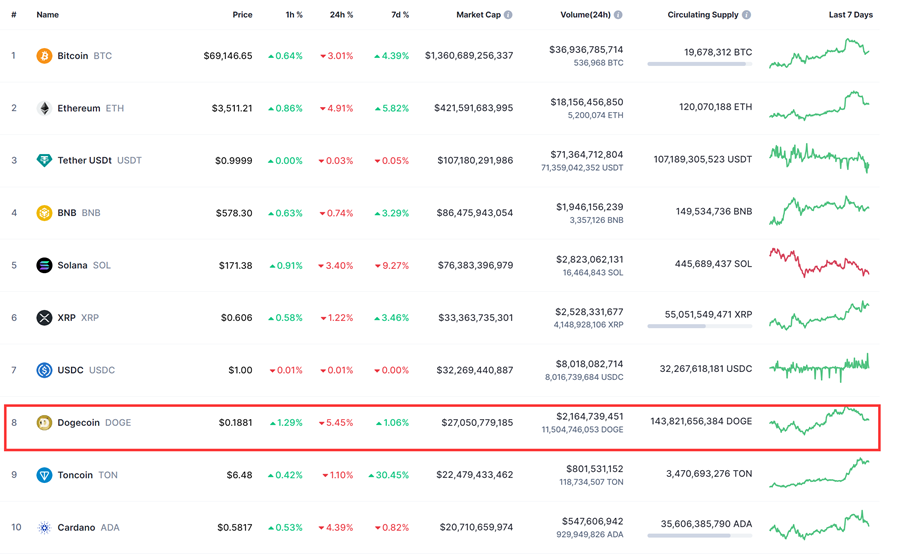Open the XRP 7-day sparkline chart
900x554 pixels.
[819, 315]
